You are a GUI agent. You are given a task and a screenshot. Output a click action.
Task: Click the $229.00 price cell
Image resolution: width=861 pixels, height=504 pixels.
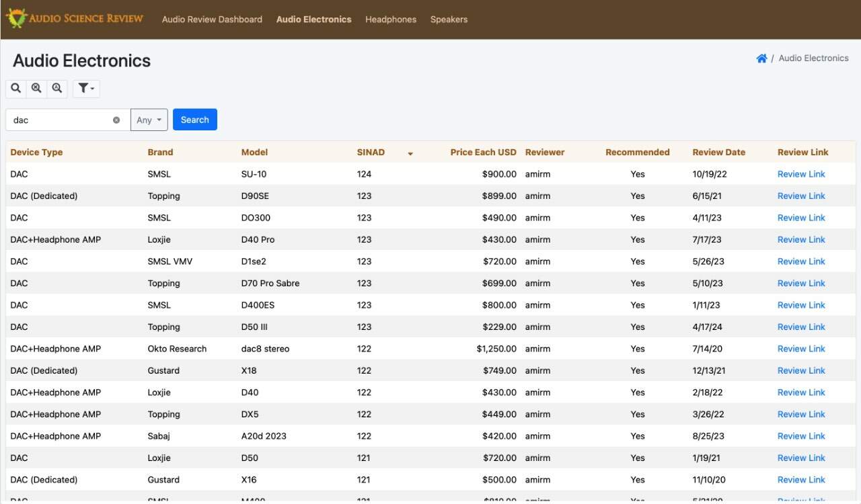point(499,327)
